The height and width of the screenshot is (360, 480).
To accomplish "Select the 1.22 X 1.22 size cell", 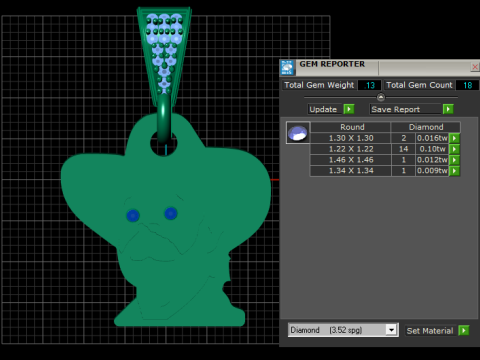I will [x=351, y=149].
